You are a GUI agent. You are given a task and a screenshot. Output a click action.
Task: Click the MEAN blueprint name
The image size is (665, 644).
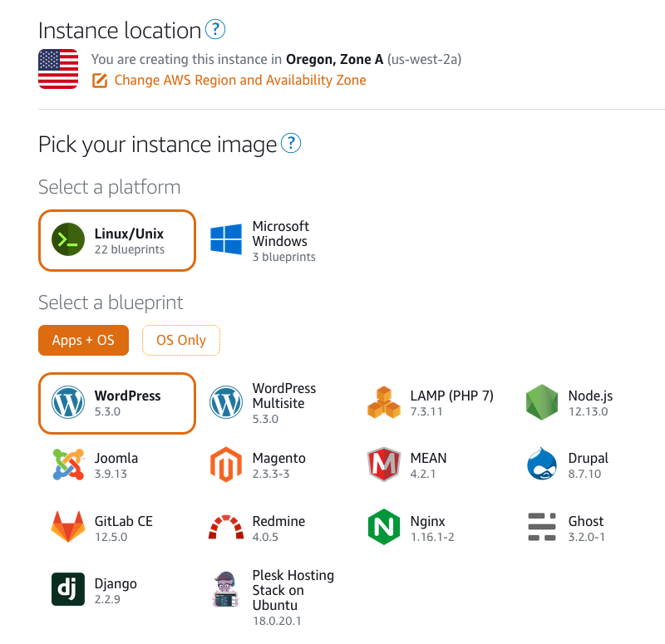coord(428,458)
